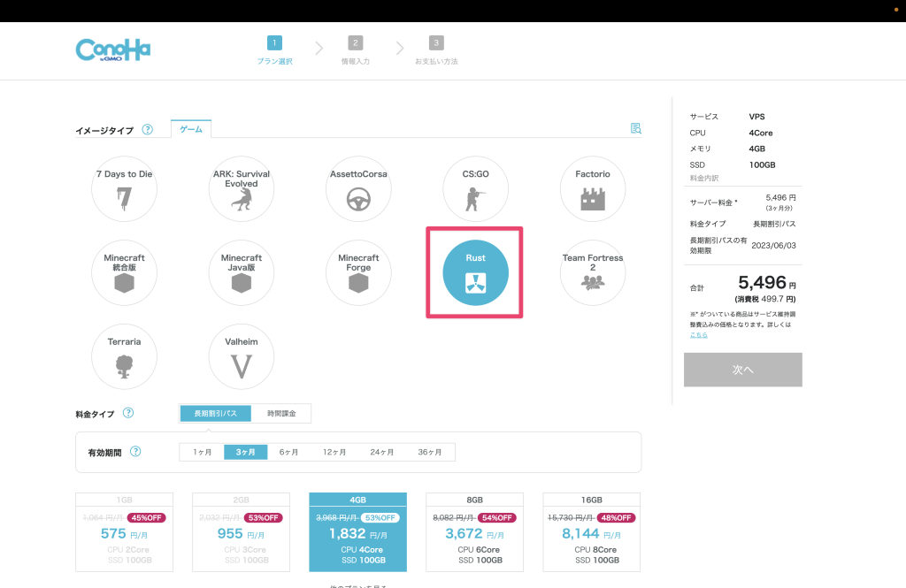
Task: Open help for 料金タイプ
Action: tap(128, 413)
